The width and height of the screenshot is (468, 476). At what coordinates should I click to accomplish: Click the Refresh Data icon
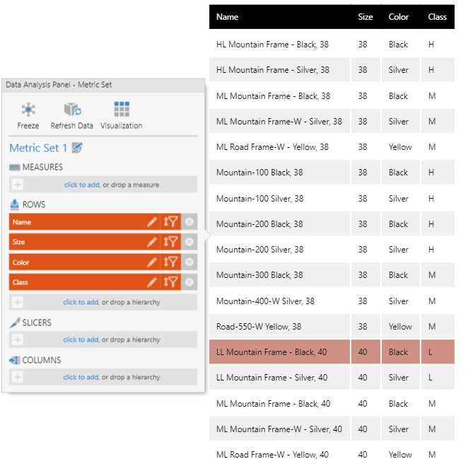click(72, 110)
